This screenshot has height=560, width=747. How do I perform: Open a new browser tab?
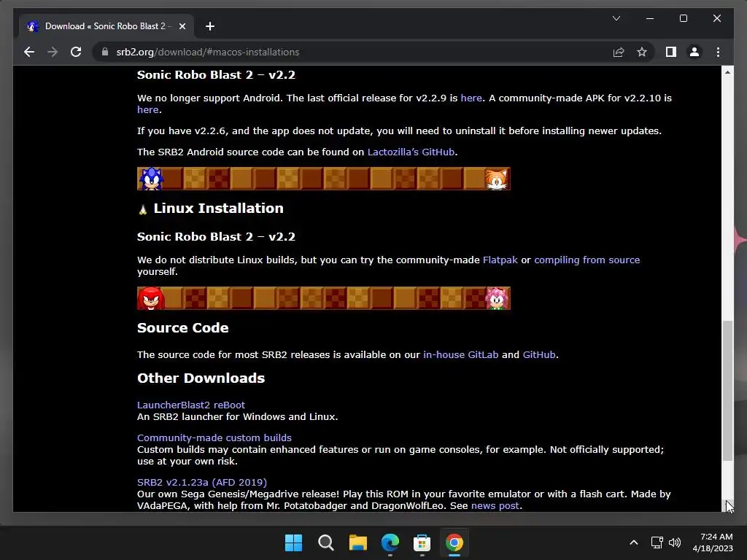(210, 26)
